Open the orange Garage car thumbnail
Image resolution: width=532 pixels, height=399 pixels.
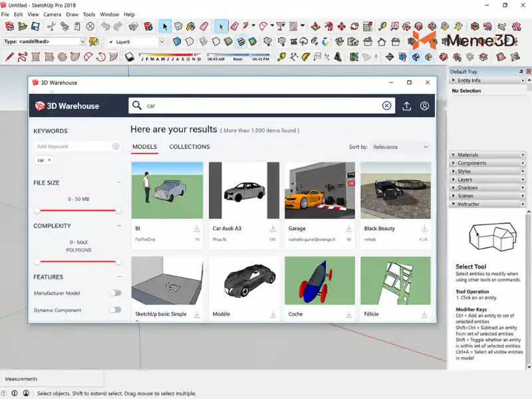[320, 190]
